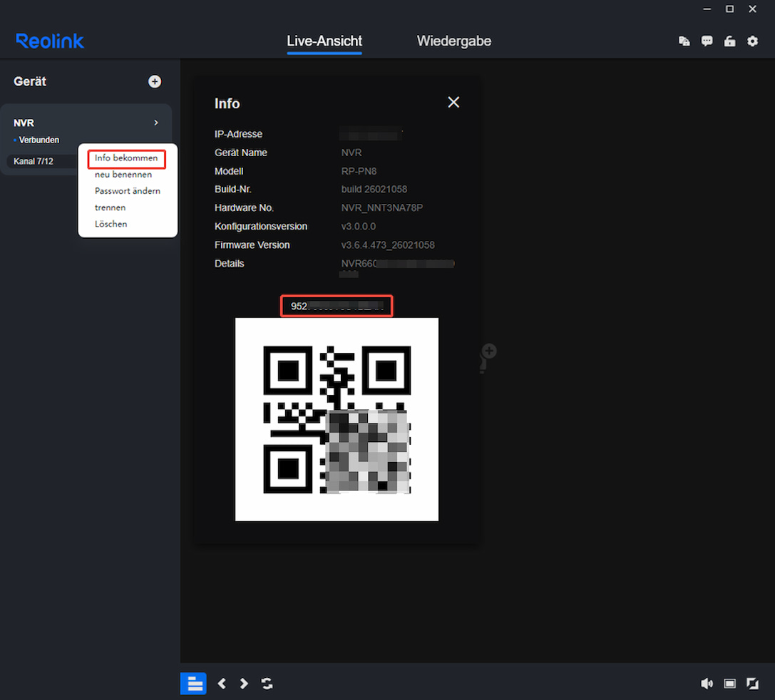Go to previous page arrow
Screen dimensions: 775x700
222,684
